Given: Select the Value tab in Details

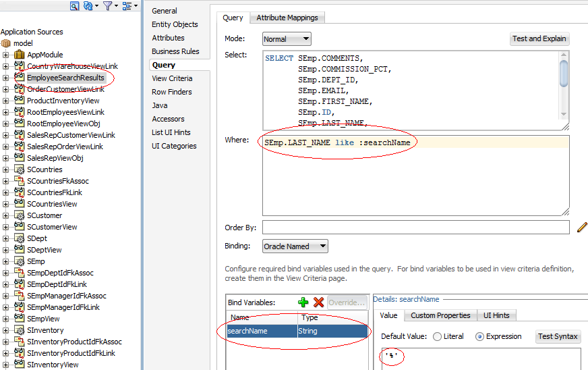Looking at the screenshot, I should click(x=388, y=315).
